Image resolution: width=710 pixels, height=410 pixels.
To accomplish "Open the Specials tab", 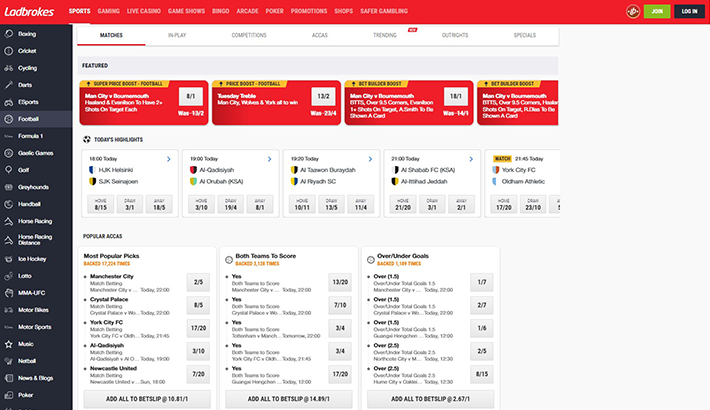I will [525, 35].
